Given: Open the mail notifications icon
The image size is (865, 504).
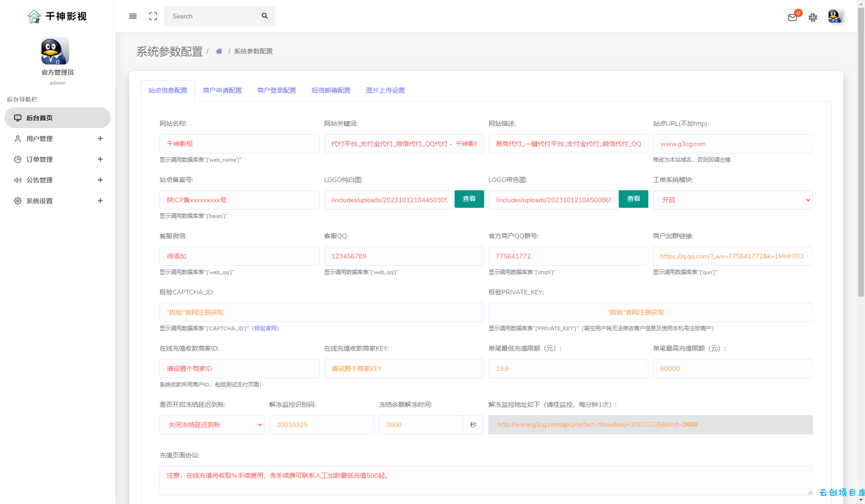Looking at the screenshot, I should tap(793, 18).
